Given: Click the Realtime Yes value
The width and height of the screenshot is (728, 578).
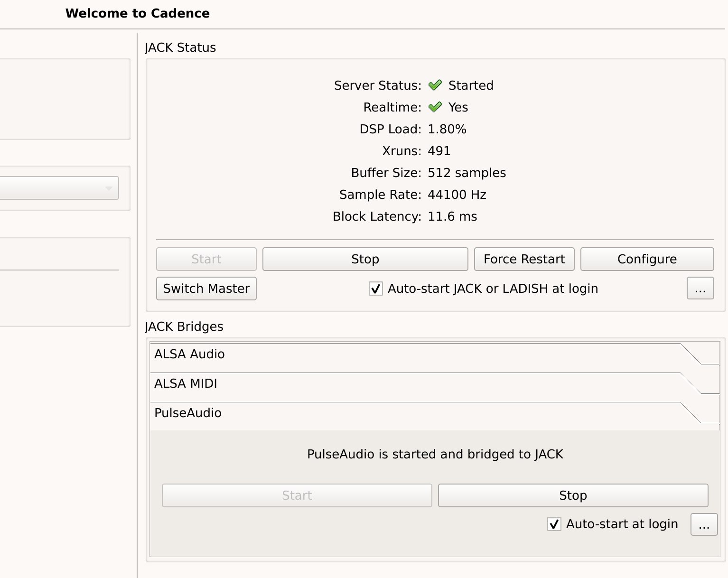Looking at the screenshot, I should [458, 107].
